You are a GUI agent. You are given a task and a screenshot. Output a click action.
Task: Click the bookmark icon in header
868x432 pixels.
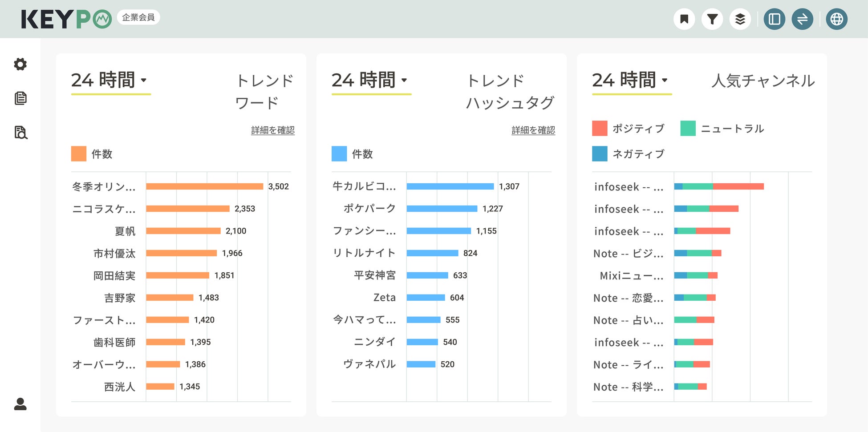coord(684,19)
